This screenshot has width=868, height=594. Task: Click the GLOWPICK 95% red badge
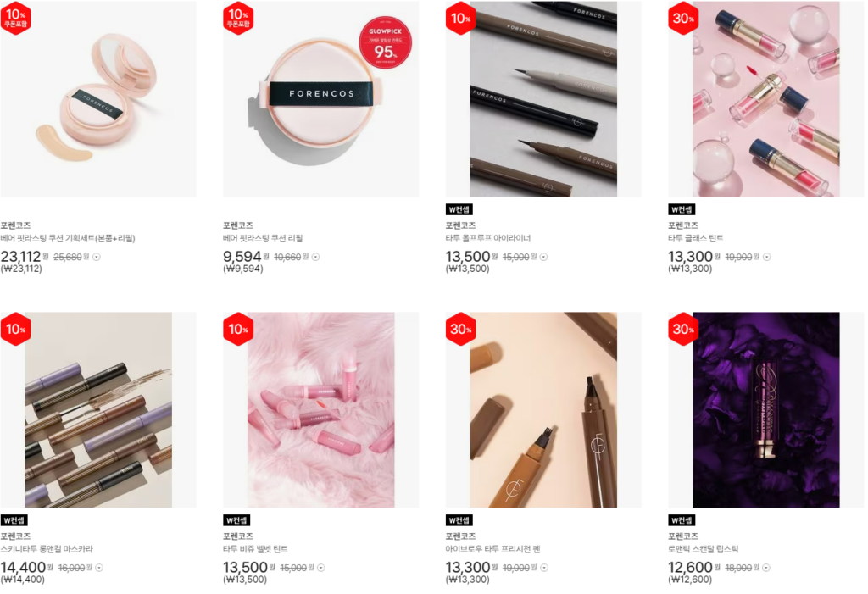point(386,42)
